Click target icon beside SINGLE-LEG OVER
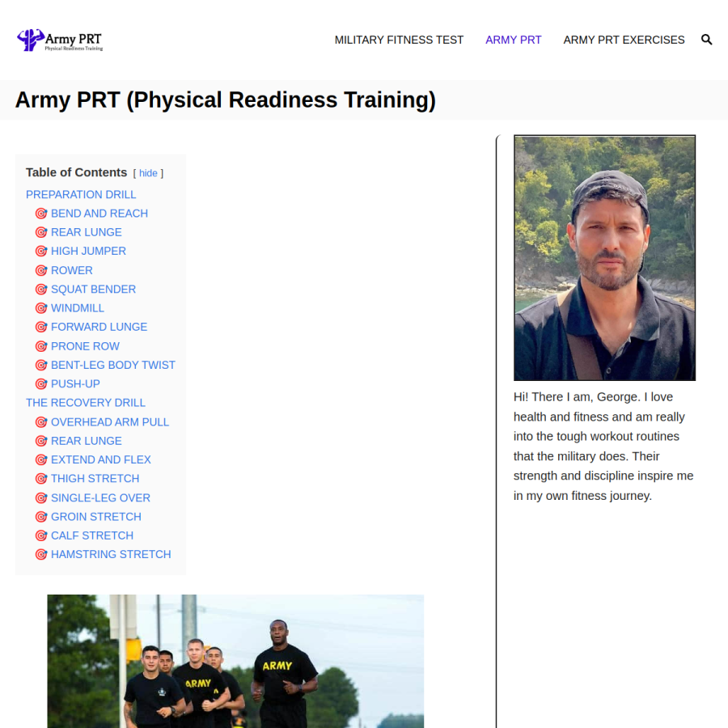This screenshot has width=728, height=728. (41, 497)
